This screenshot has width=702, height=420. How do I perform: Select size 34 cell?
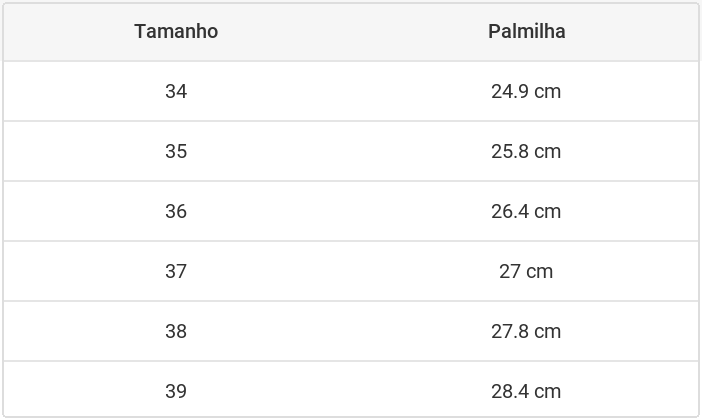tap(176, 91)
